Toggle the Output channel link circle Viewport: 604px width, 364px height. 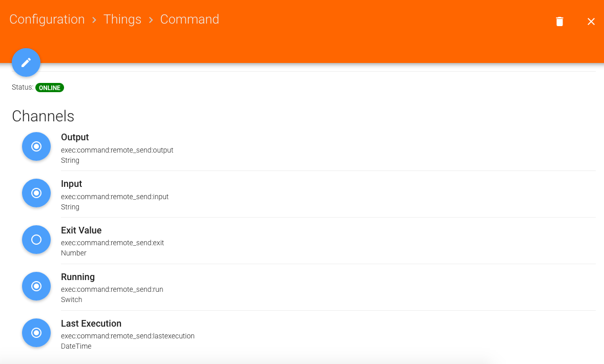[36, 146]
